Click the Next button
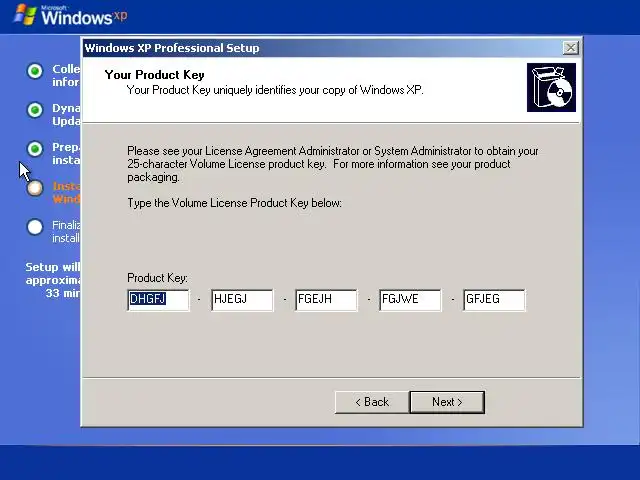The width and height of the screenshot is (640, 480). pos(447,402)
